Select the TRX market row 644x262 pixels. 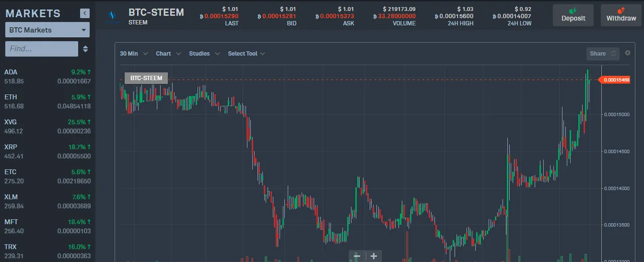[x=47, y=251]
